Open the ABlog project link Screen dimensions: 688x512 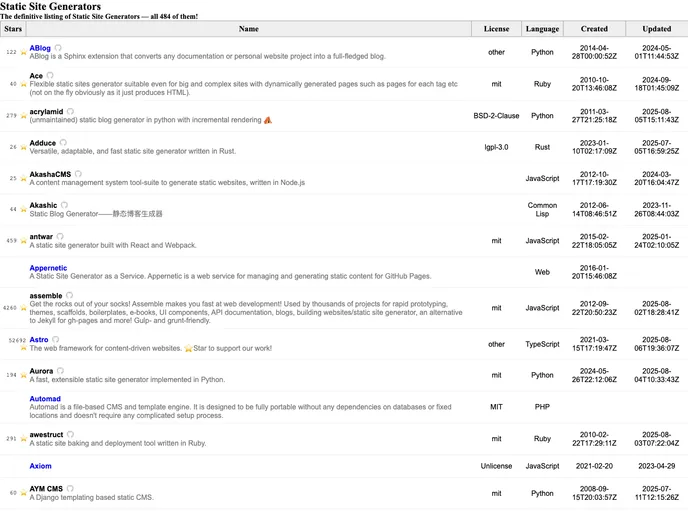pyautogui.click(x=40, y=48)
